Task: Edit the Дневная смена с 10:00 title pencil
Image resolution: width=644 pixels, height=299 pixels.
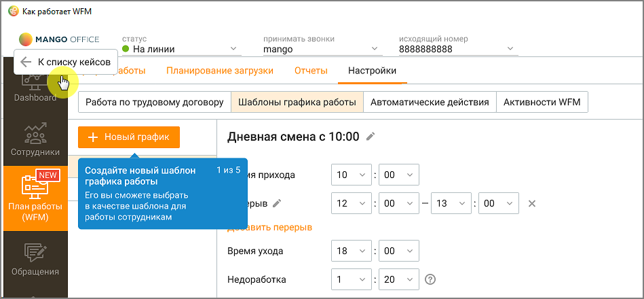Action: tap(371, 137)
